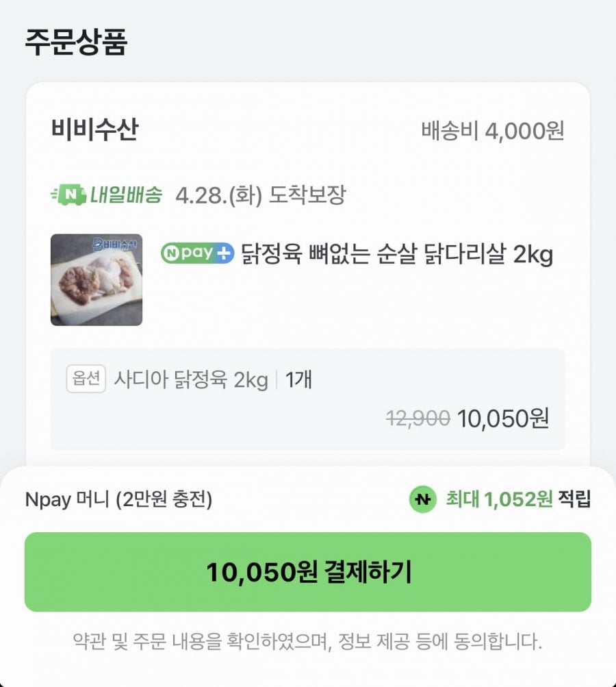616x687 pixels.
Task: Tap the 옵션 badge in option box
Action: point(86,379)
